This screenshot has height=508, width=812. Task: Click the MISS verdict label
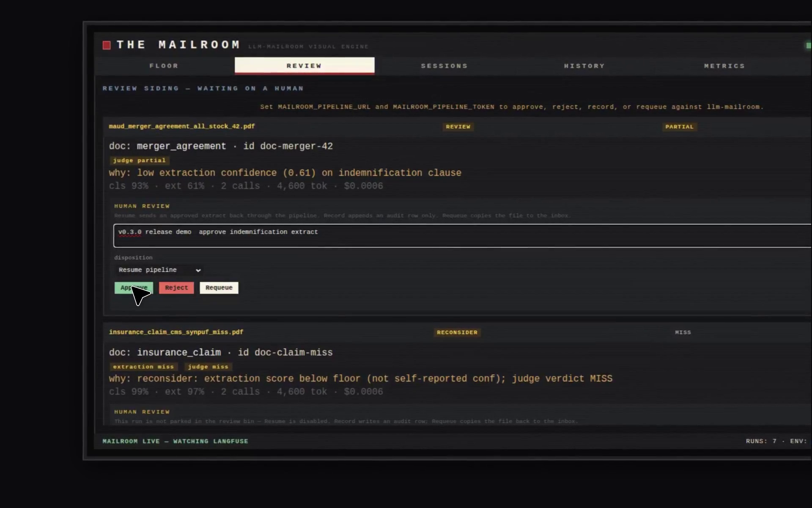(x=683, y=332)
